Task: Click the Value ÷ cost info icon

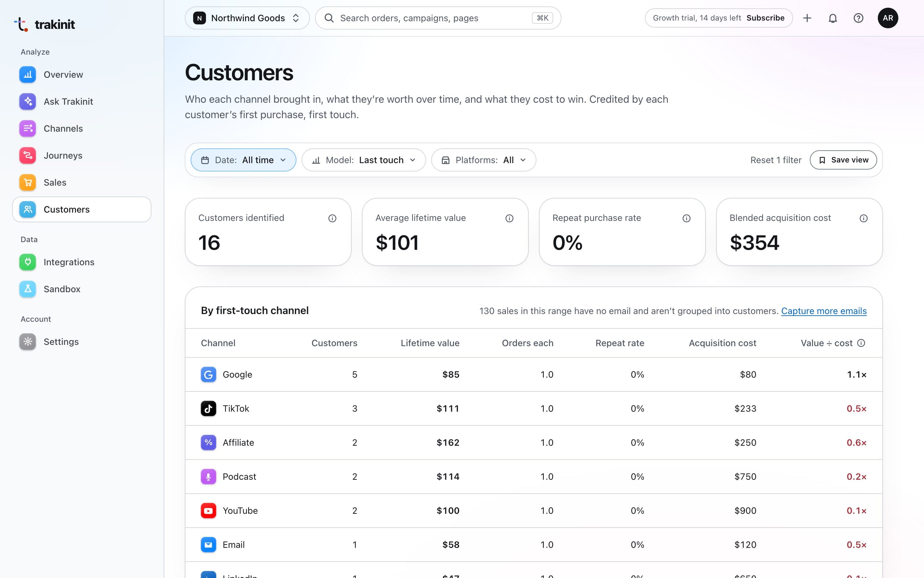Action: click(861, 343)
